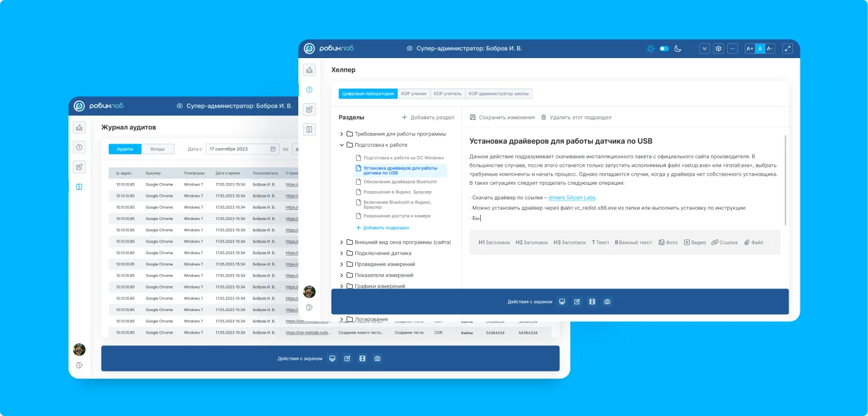Attach a file with the Файл tool
This screenshot has width=868, height=416.
point(753,242)
